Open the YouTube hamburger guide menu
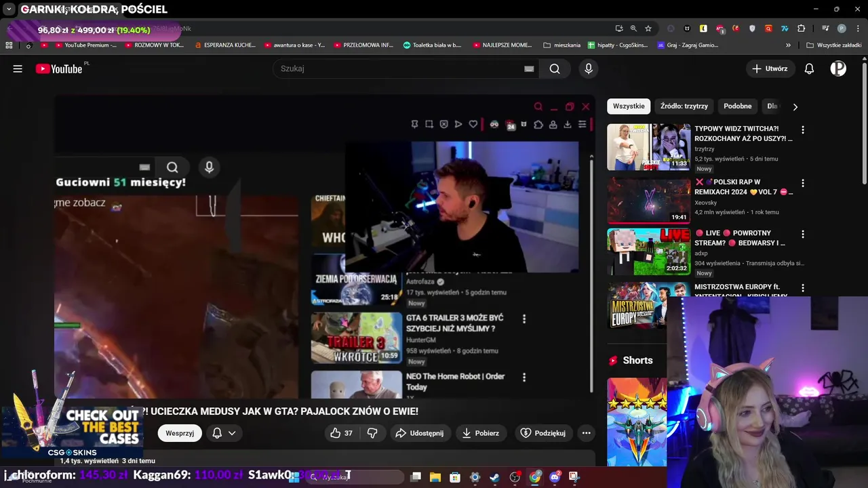868x488 pixels. tap(18, 68)
